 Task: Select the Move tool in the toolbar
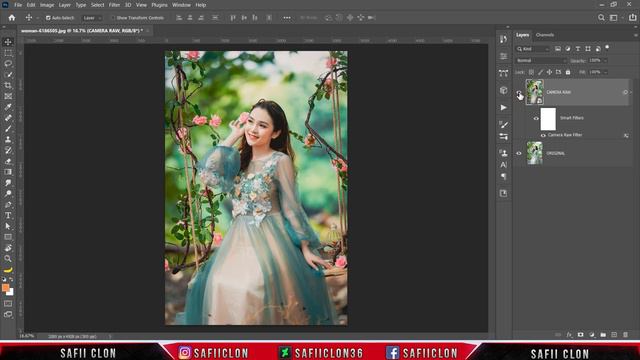(x=8, y=42)
